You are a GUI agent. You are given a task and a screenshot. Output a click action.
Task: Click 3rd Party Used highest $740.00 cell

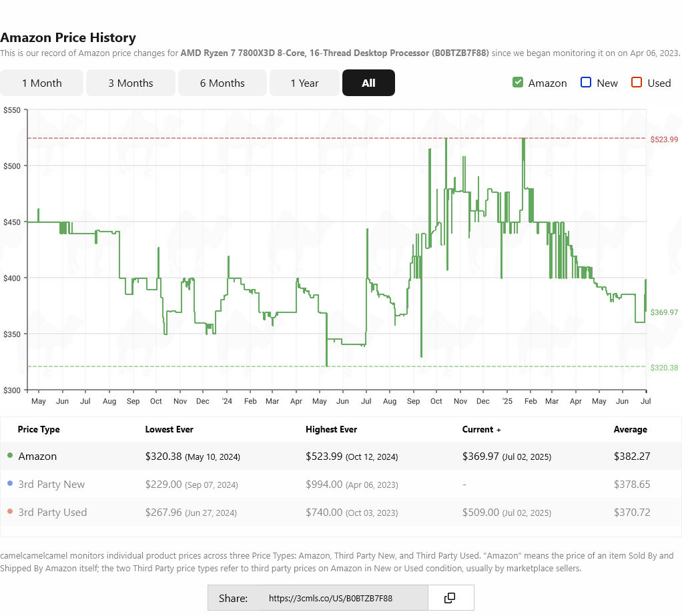[x=352, y=513]
